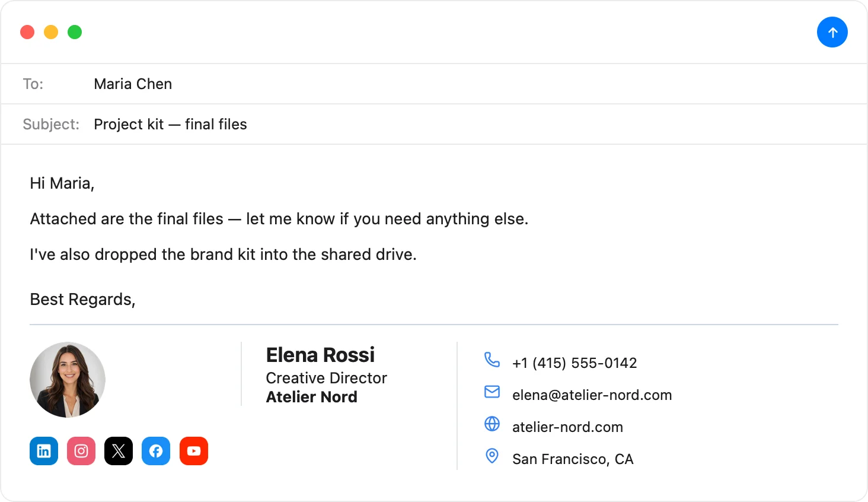Click the company name 'Atelier Nord'
Viewport: 868px width, 502px height.
[311, 397]
